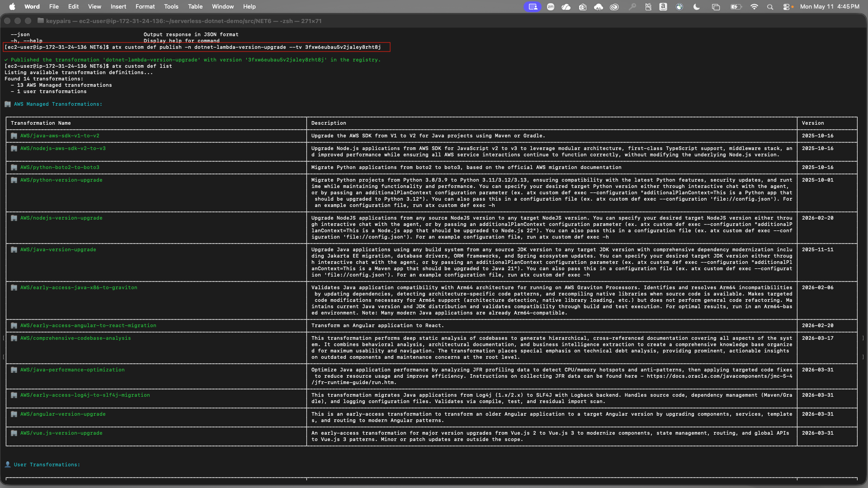Image resolution: width=868 pixels, height=488 pixels.
Task: Click version 2025-10-01 cell
Action: click(817, 180)
